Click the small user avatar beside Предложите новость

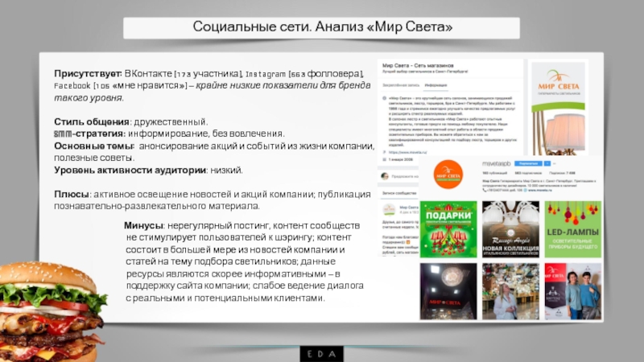pyautogui.click(x=385, y=176)
